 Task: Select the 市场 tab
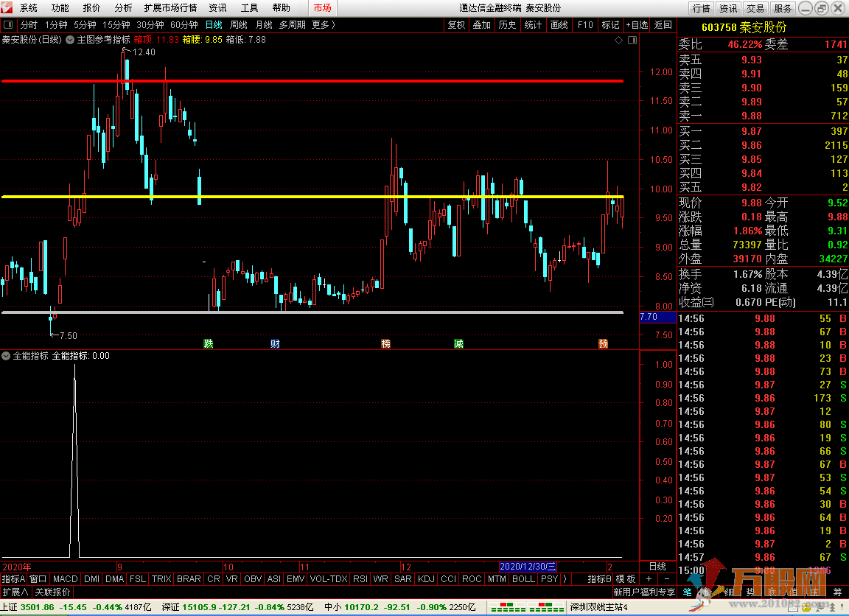323,8
